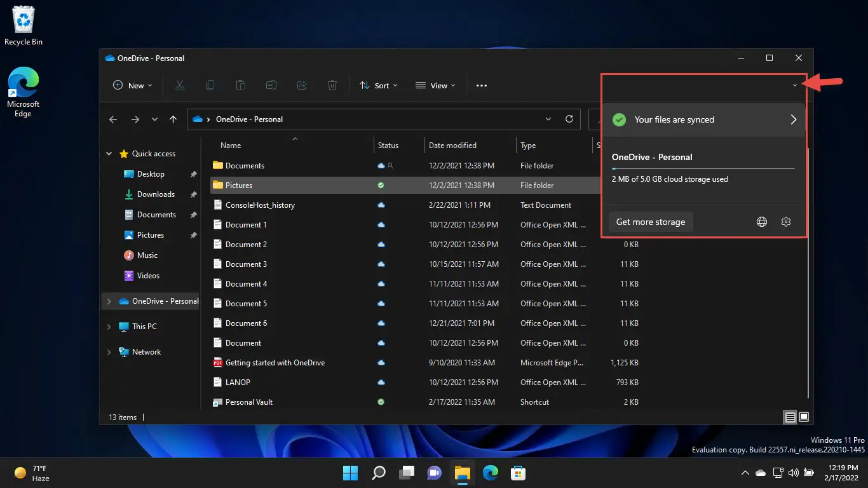The width and height of the screenshot is (868, 488).
Task: Show hidden system tray icons
Action: coord(745,473)
